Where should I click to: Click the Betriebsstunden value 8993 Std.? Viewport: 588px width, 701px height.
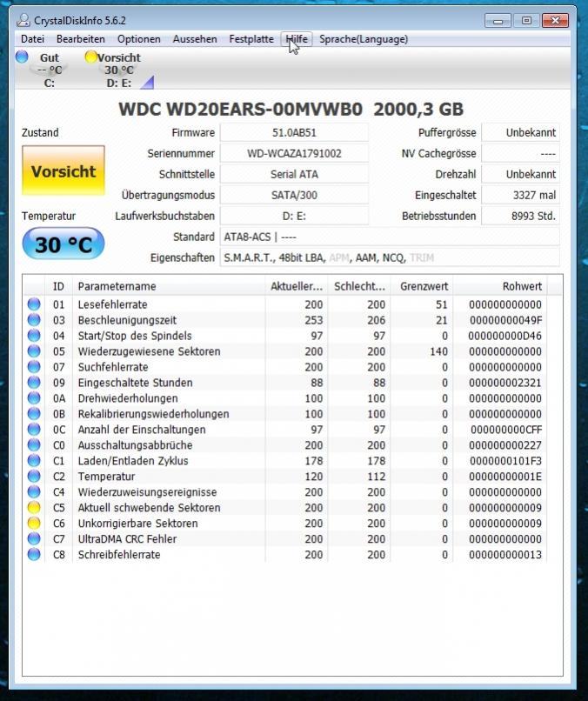520,216
